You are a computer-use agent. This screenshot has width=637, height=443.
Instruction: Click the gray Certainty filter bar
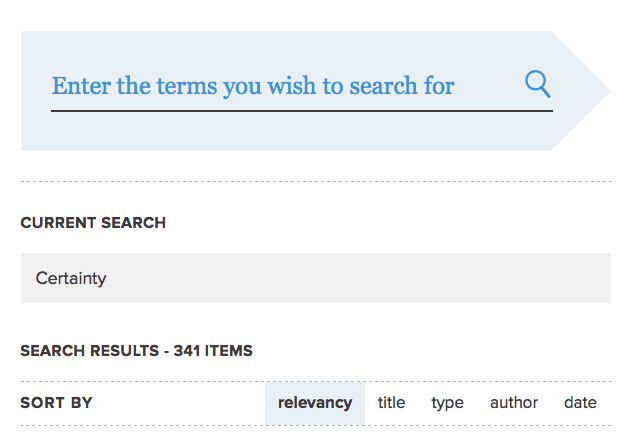[315, 278]
